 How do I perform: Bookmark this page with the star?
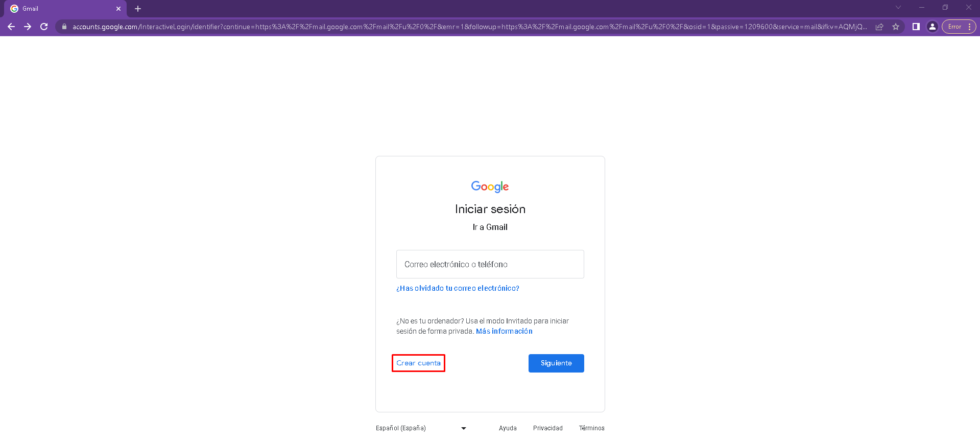coord(896,27)
